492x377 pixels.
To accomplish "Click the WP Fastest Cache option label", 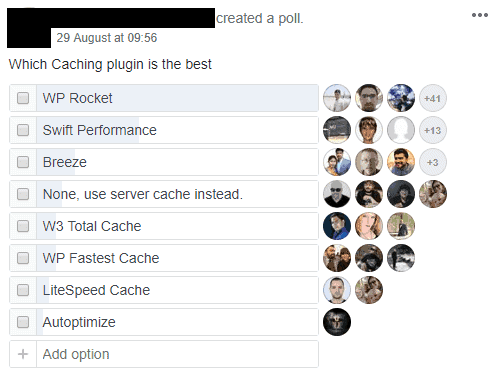I will [x=101, y=258].
